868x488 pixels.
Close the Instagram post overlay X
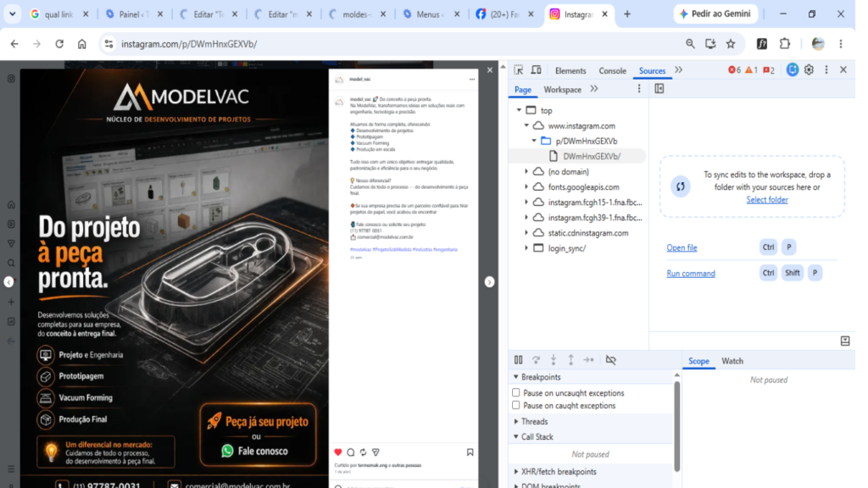coord(489,70)
